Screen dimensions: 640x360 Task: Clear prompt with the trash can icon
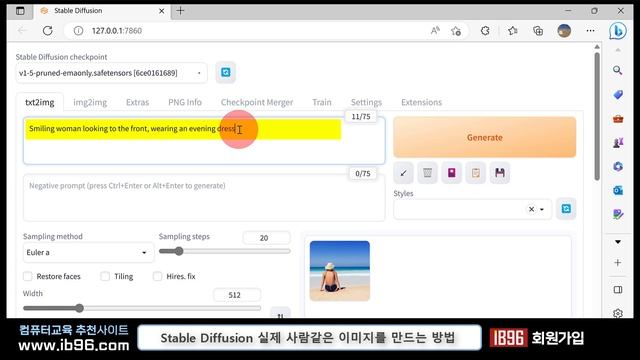[x=427, y=173]
